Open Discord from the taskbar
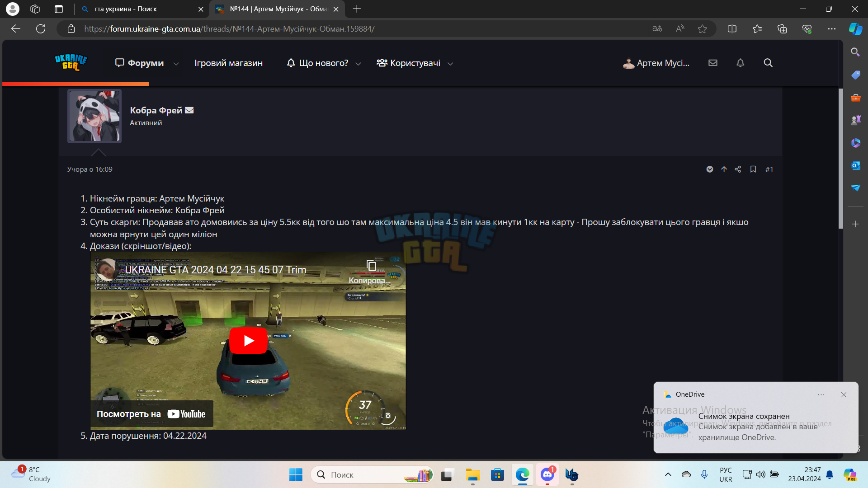The height and width of the screenshot is (488, 868). point(547,475)
